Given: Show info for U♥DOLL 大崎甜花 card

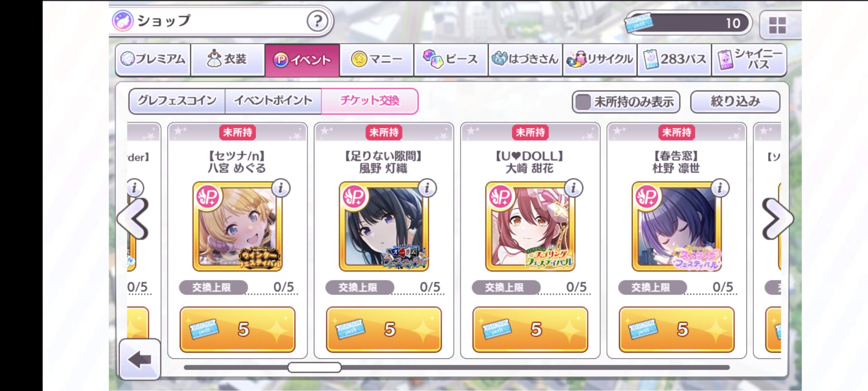Looking at the screenshot, I should [573, 188].
